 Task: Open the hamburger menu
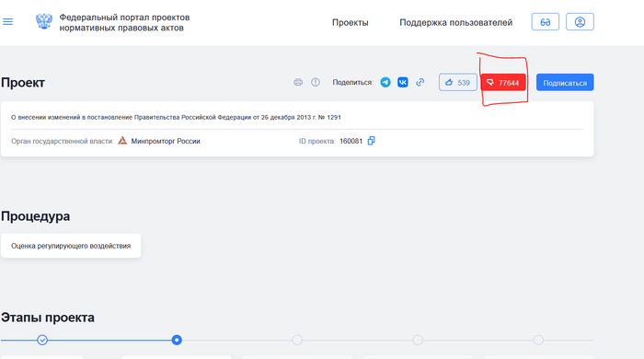click(7, 22)
